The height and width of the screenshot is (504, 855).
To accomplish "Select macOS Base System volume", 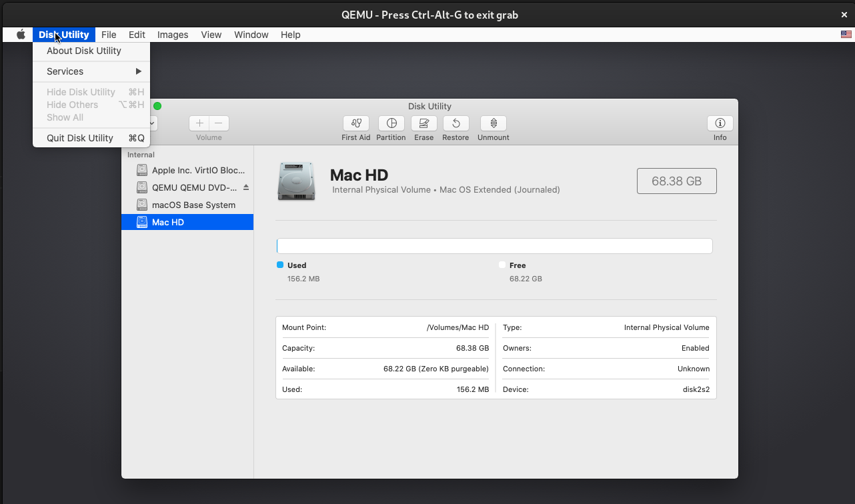I will (187, 205).
